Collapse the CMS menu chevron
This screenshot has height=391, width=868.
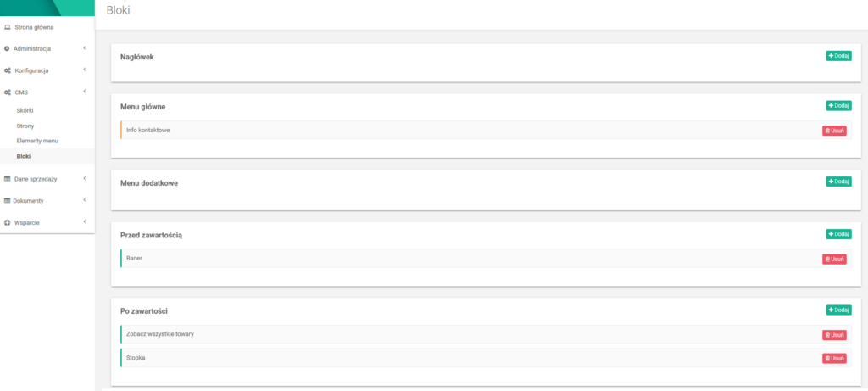point(84,92)
